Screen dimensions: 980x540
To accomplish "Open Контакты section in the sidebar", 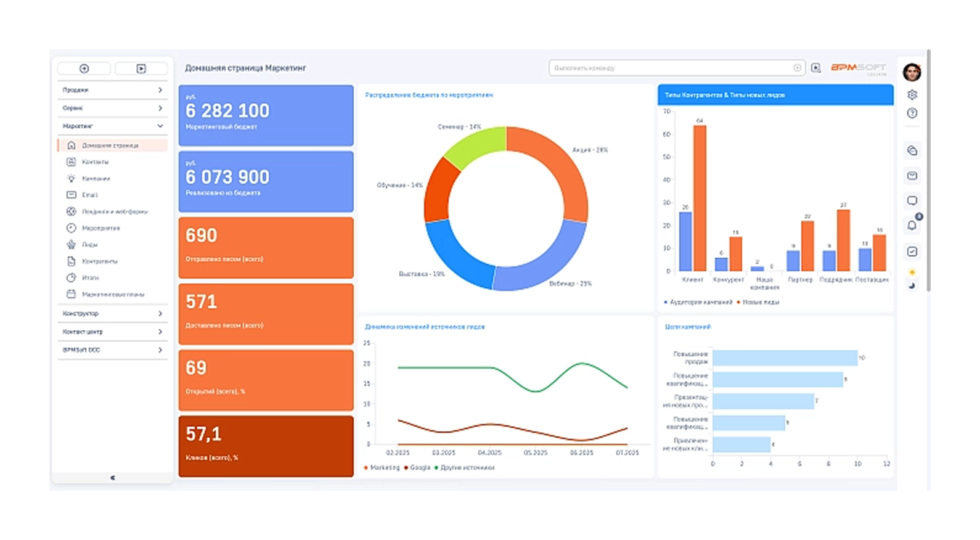I will pyautogui.click(x=96, y=162).
